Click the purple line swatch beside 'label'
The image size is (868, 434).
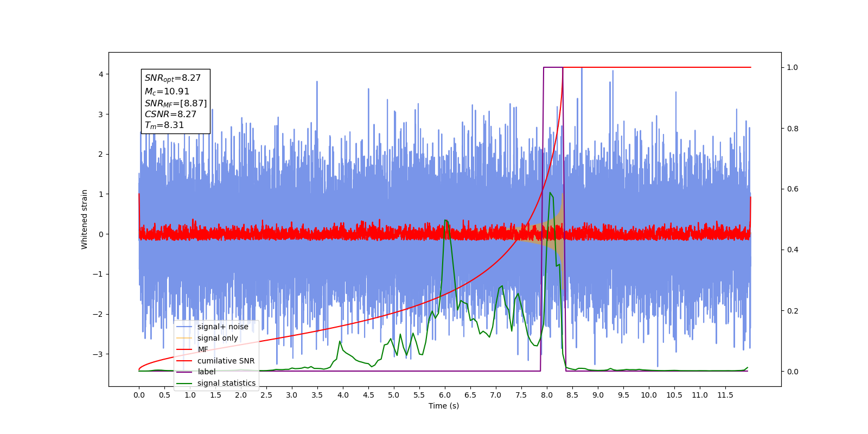tap(184, 372)
